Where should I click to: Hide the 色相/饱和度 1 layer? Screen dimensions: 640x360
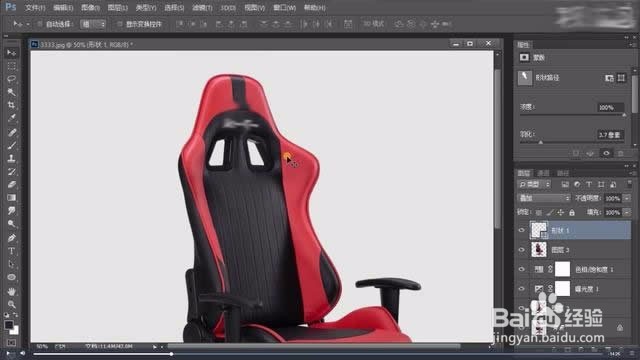(x=521, y=269)
